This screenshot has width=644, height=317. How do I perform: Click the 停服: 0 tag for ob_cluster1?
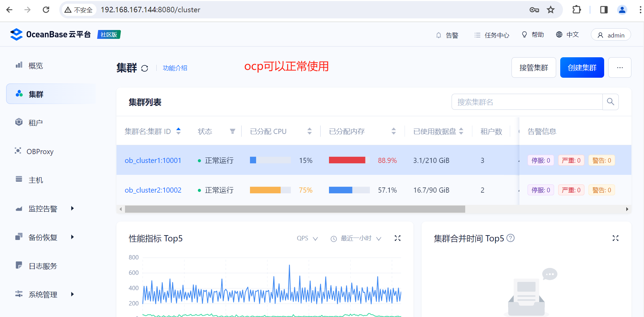click(540, 160)
